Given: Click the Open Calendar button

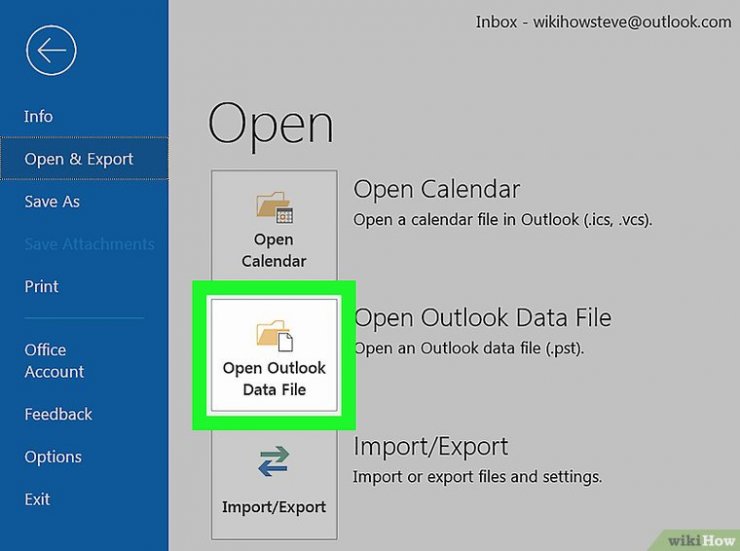Looking at the screenshot, I should coord(274,226).
